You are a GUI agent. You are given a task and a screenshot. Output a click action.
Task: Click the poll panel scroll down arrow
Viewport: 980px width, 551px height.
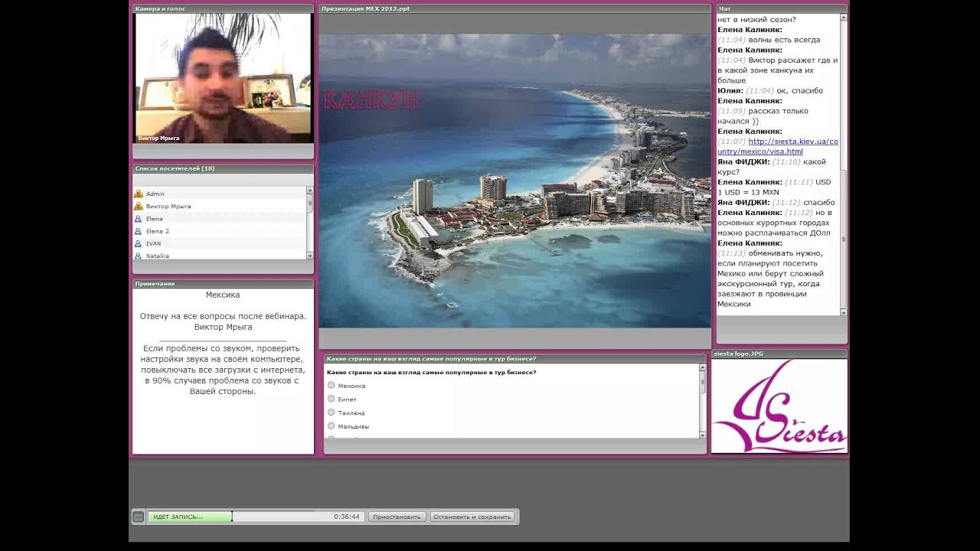coord(703,435)
